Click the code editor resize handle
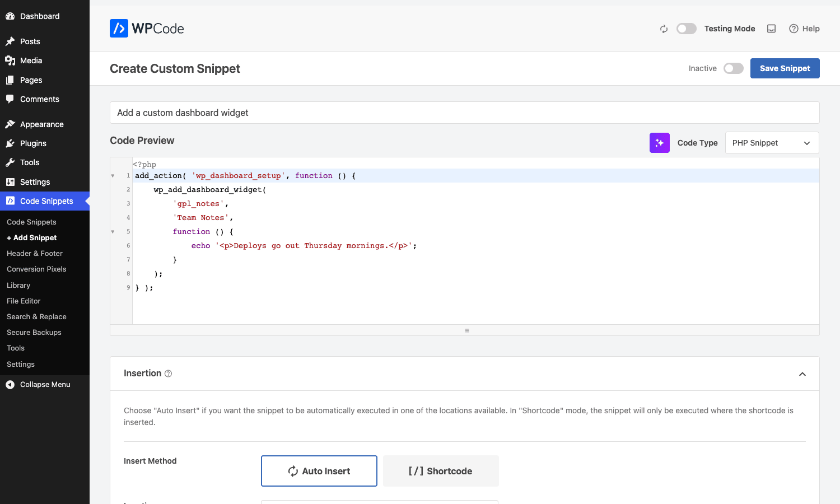 pos(467,330)
